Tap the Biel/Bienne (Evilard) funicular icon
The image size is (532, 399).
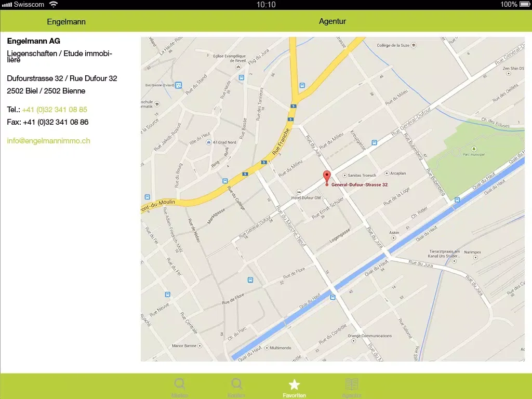click(x=179, y=85)
